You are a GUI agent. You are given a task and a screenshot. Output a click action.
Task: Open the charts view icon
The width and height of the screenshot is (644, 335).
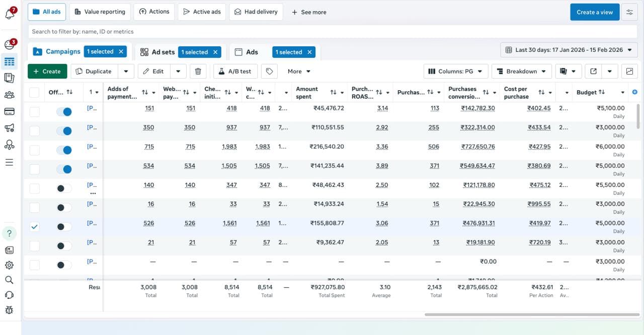pyautogui.click(x=629, y=72)
